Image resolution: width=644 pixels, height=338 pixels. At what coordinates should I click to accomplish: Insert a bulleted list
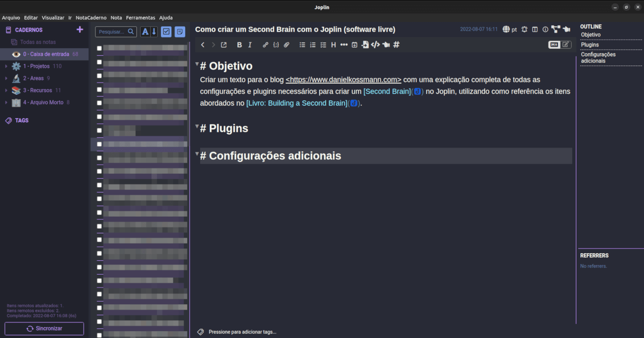point(302,45)
